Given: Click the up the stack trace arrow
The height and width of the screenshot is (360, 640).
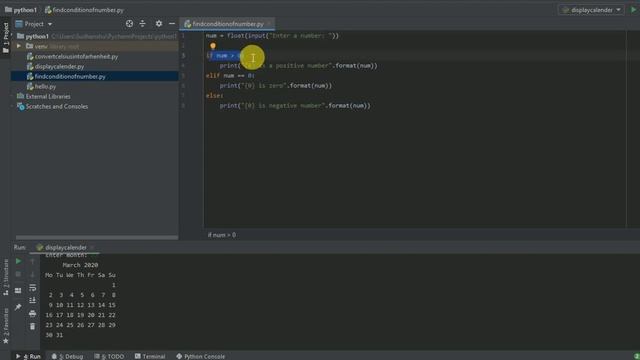Looking at the screenshot, I should pyautogui.click(x=33, y=261).
